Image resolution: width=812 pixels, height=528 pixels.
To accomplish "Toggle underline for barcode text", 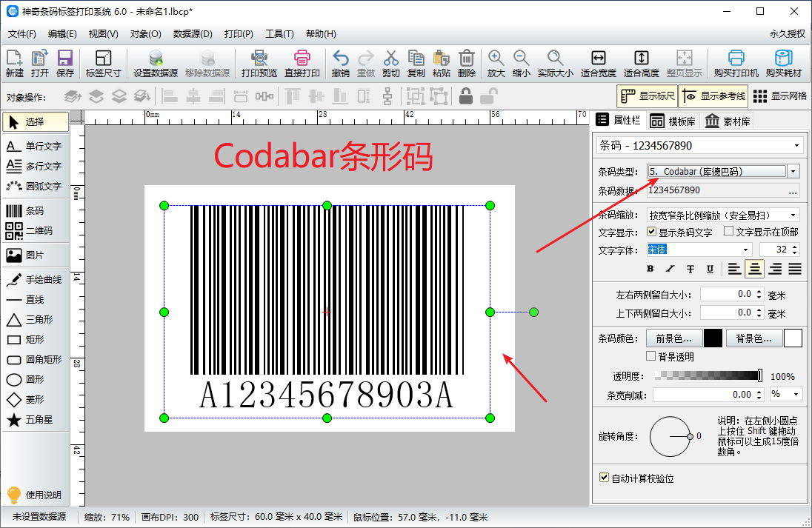I will pyautogui.click(x=710, y=269).
